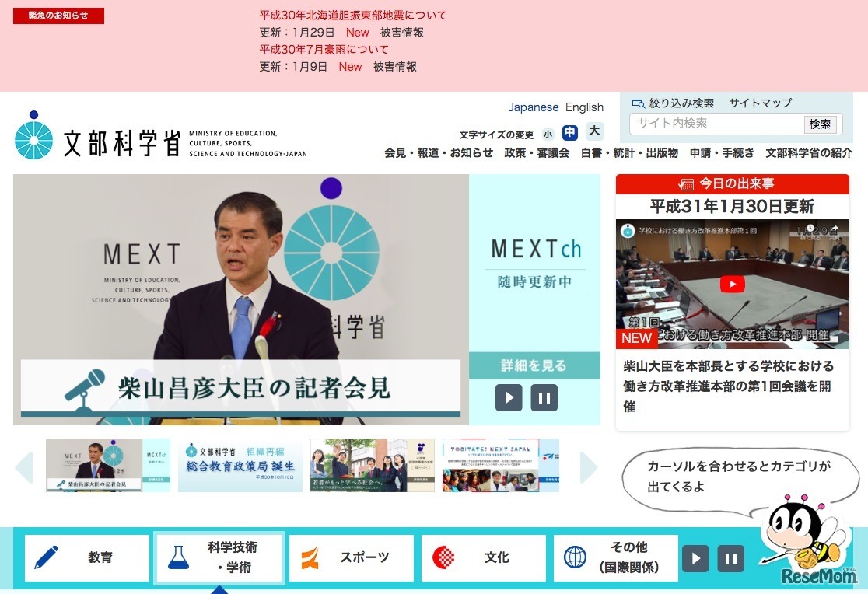Click the 検索 search button
This screenshot has width=868, height=594.
pyautogui.click(x=821, y=124)
